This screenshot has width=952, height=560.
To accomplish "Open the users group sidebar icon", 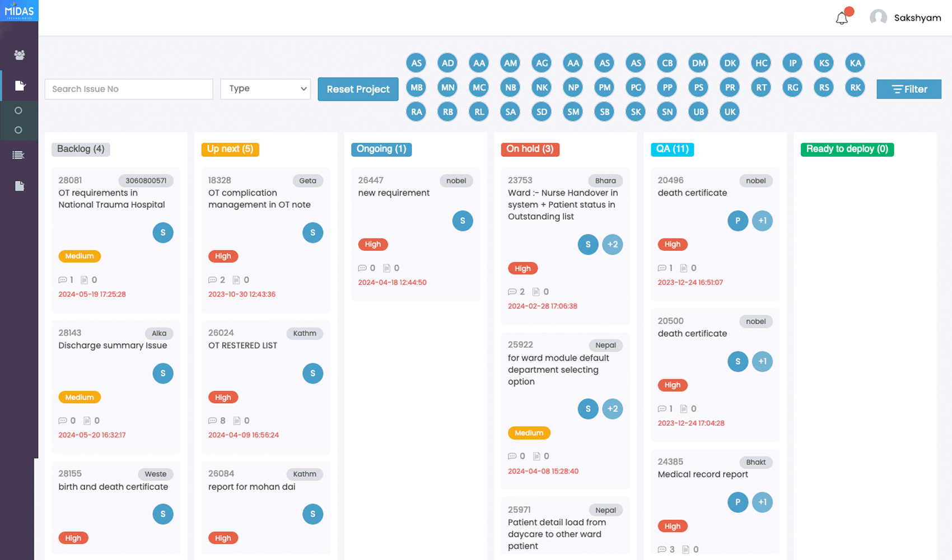I will pos(19,55).
